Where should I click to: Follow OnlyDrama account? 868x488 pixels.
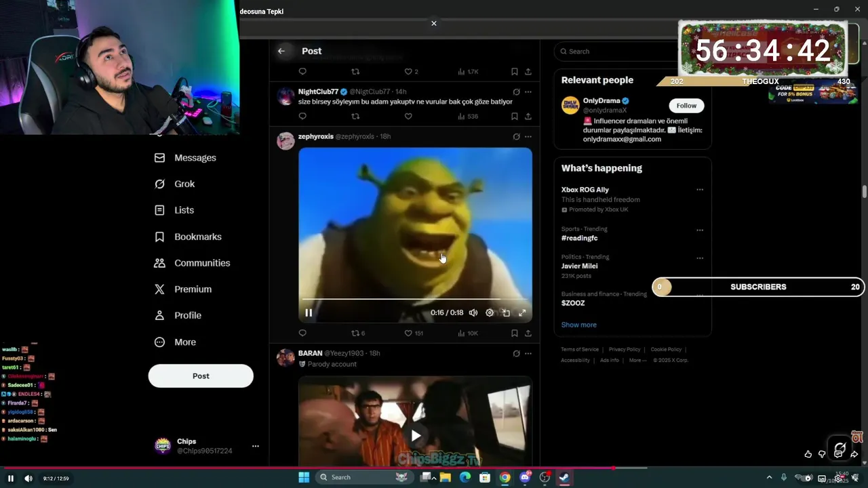[x=686, y=106]
